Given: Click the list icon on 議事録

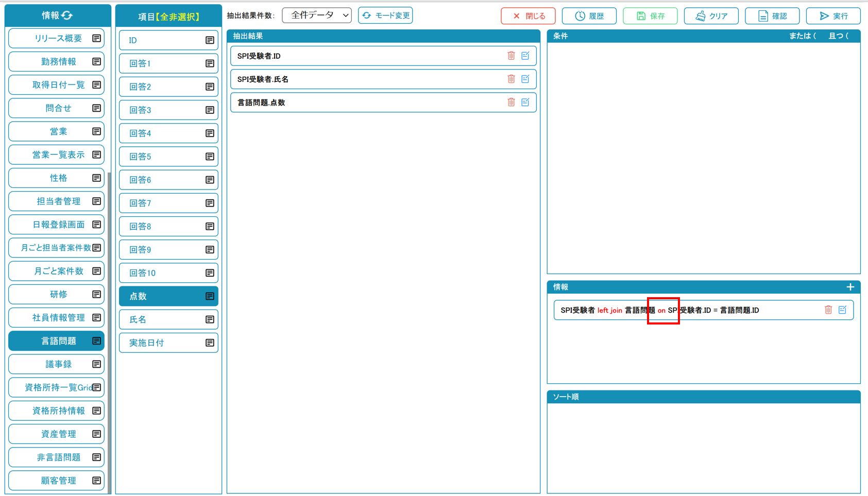Looking at the screenshot, I should click(x=96, y=364).
